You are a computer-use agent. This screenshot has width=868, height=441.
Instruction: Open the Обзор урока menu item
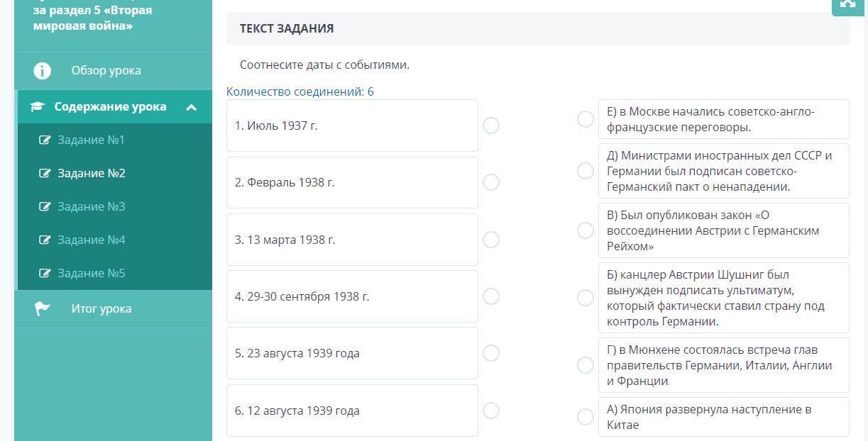[x=106, y=71]
